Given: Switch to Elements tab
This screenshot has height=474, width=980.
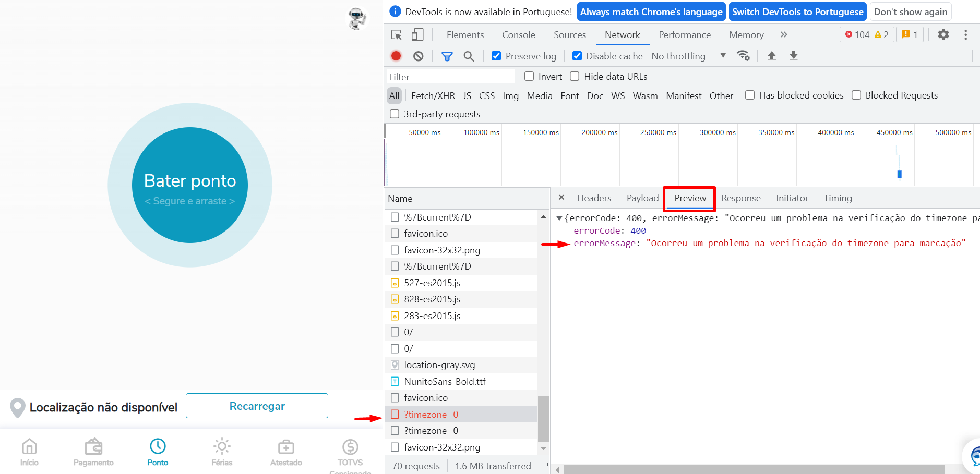Looking at the screenshot, I should click(465, 35).
